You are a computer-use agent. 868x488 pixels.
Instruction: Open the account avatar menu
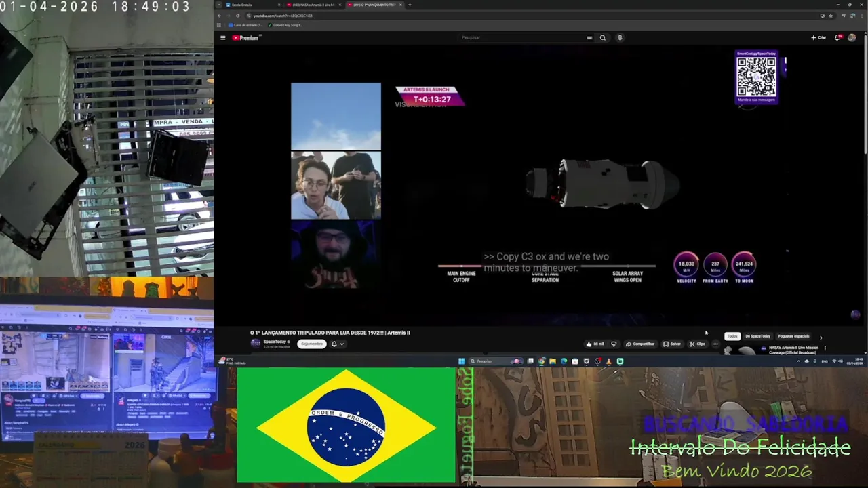pos(852,38)
